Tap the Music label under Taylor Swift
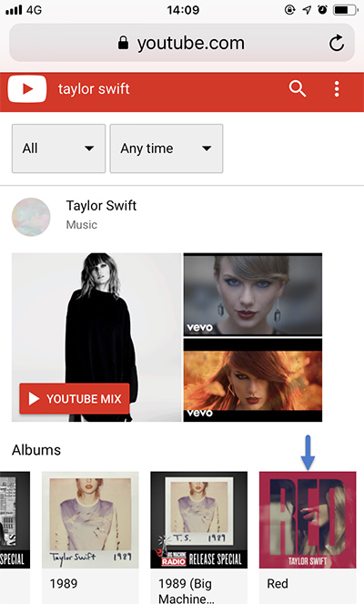 [82, 225]
